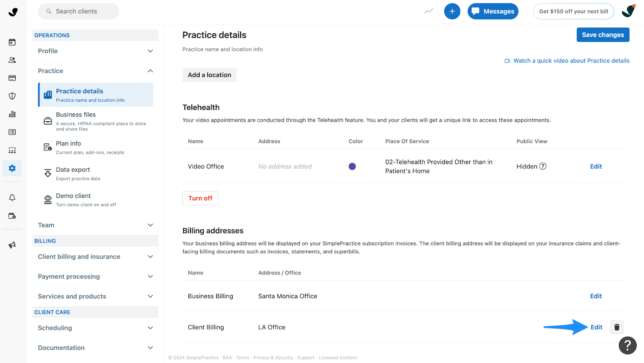Open Demo client settings page
The image size is (644, 363).
click(96, 199)
